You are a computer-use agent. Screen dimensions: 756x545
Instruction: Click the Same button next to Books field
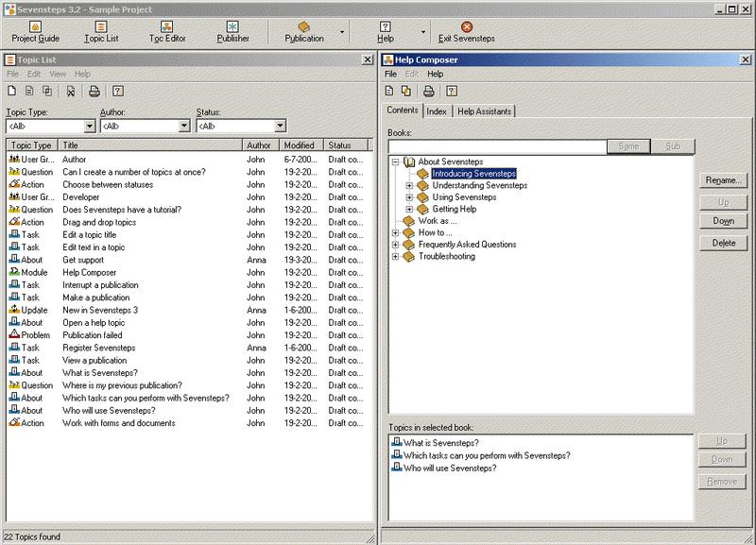pos(628,146)
